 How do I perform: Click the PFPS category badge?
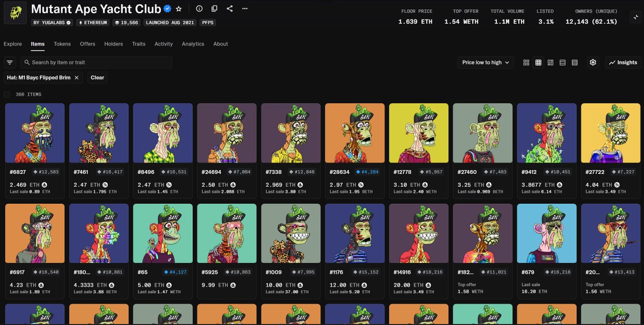pyautogui.click(x=208, y=23)
